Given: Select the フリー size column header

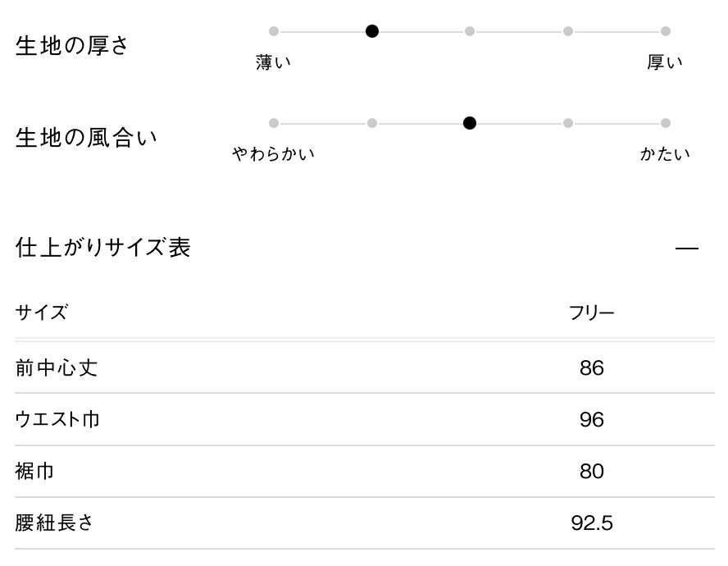Looking at the screenshot, I should [591, 313].
